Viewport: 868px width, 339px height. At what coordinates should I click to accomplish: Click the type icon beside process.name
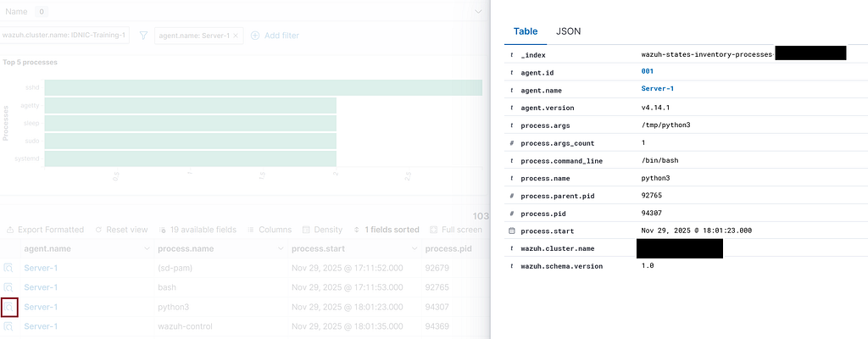pyautogui.click(x=511, y=178)
